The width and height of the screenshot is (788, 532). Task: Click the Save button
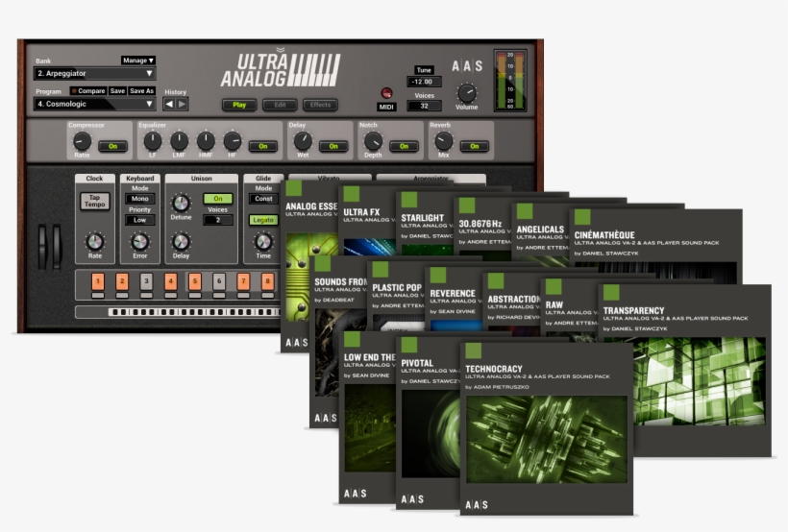click(117, 91)
